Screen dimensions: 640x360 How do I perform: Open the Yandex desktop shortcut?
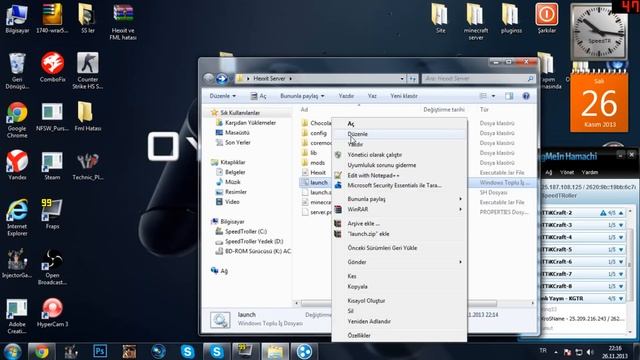pyautogui.click(x=17, y=165)
